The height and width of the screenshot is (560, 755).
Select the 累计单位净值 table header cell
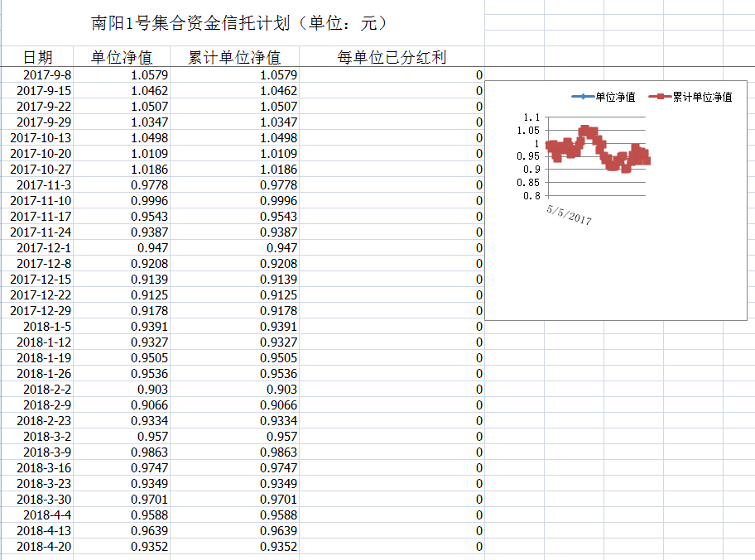pyautogui.click(x=234, y=57)
